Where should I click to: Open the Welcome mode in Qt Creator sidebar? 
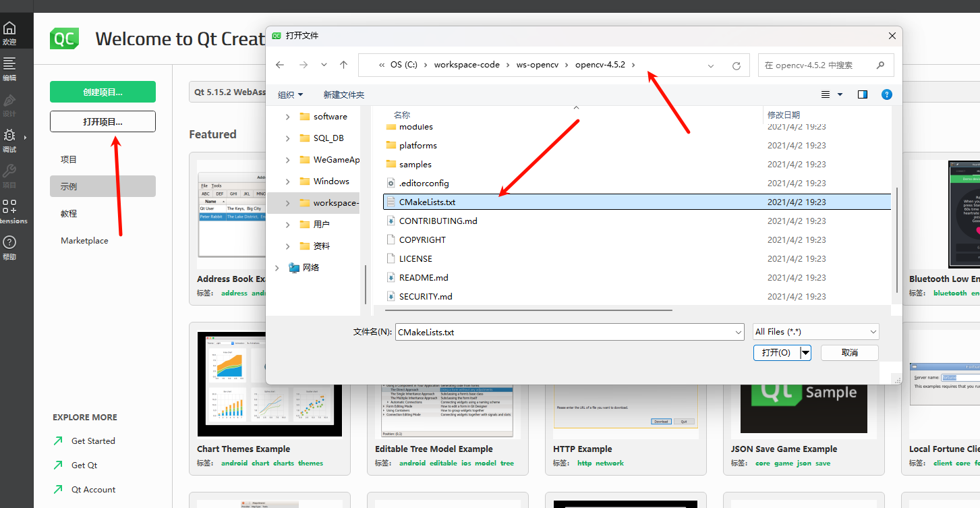9,33
